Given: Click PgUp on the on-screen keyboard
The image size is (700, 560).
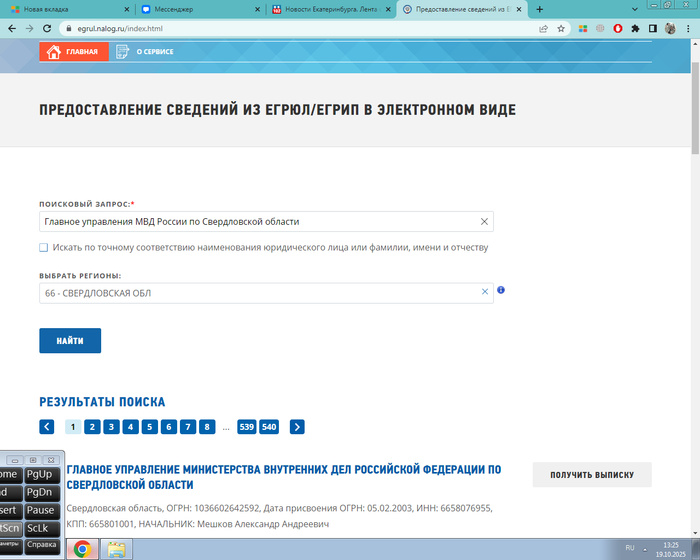Looking at the screenshot, I should tap(42, 475).
